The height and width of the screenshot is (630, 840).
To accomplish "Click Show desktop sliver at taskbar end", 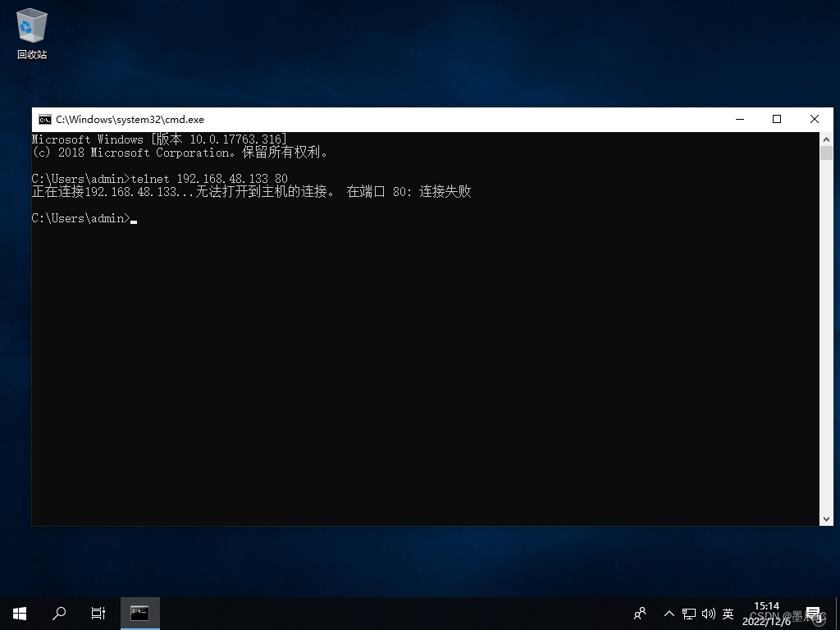I will 838,614.
